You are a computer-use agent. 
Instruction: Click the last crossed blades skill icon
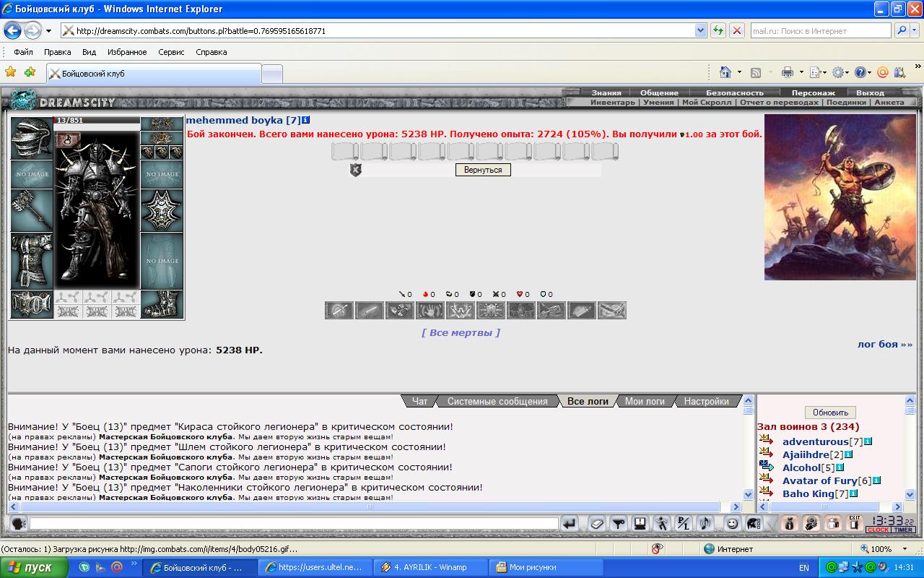(x=612, y=310)
